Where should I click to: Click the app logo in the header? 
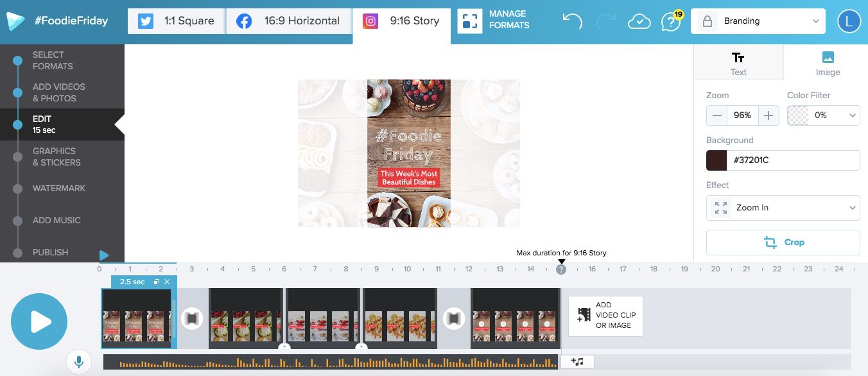coord(15,21)
